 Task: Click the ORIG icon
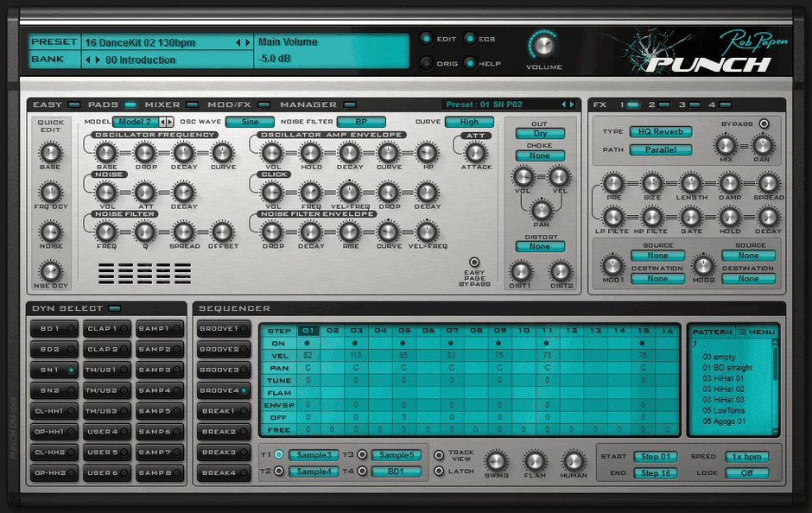tap(425, 61)
